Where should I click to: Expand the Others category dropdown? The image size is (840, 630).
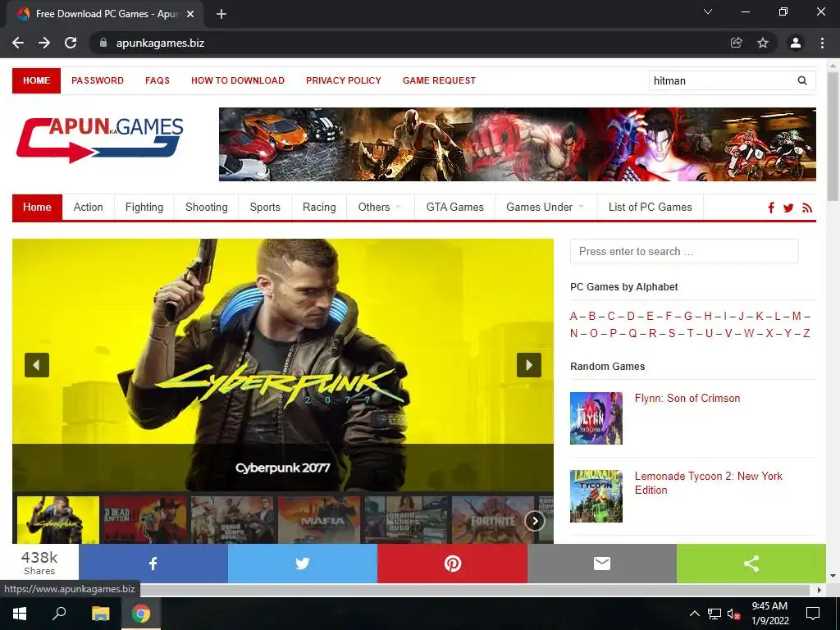point(380,208)
